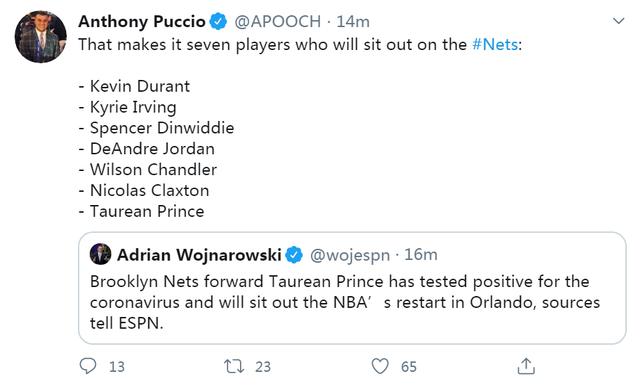Image resolution: width=640 pixels, height=392 pixels.
Task: Click the reply speech bubble icon
Action: coord(88,366)
